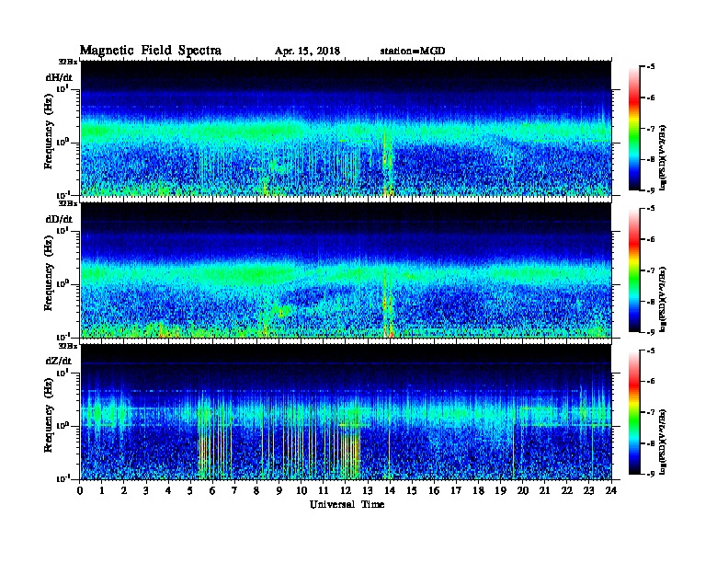Click the log(PSD) label beside dH/dt colorbar
This screenshot has height=563, width=728.
tap(663, 157)
